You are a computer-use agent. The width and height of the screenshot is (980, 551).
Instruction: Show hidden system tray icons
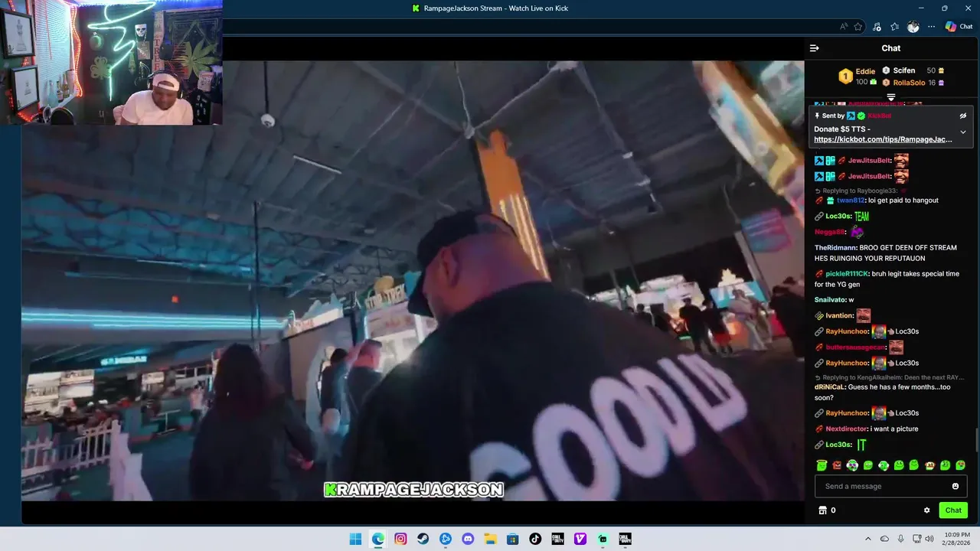coord(870,539)
